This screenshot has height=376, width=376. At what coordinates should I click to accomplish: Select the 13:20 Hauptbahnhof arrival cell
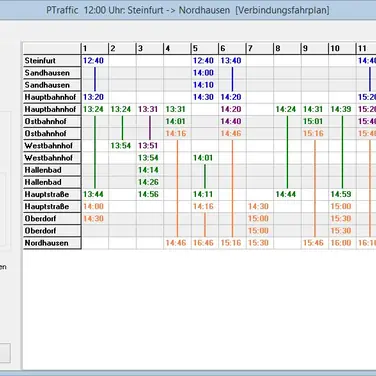coord(95,97)
